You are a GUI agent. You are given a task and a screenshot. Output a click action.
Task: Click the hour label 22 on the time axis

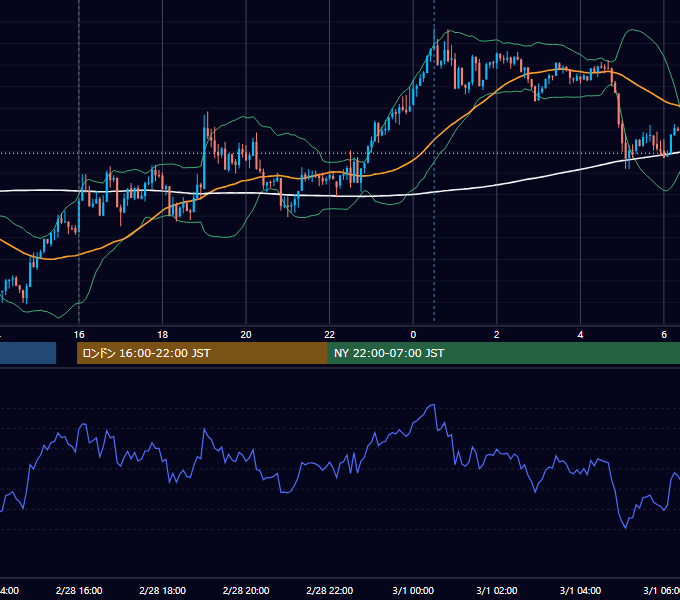[x=330, y=335]
